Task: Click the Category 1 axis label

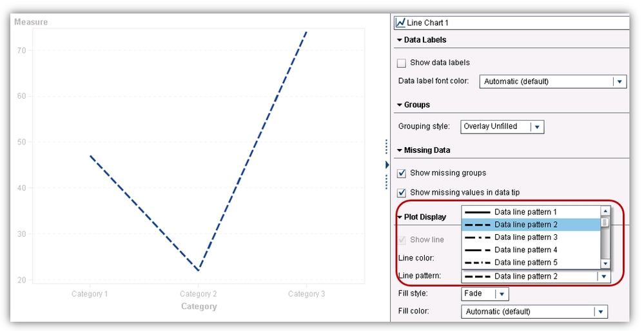Action: click(90, 294)
